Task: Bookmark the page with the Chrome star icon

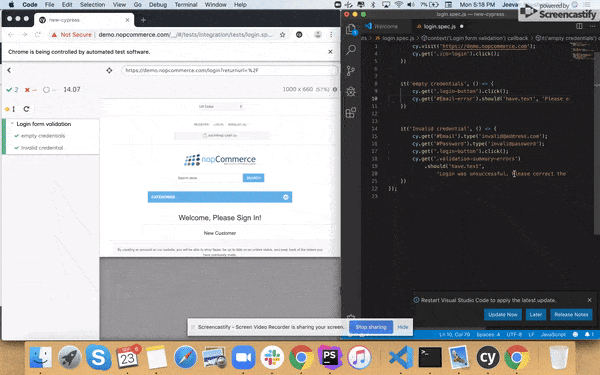Action: (282, 35)
